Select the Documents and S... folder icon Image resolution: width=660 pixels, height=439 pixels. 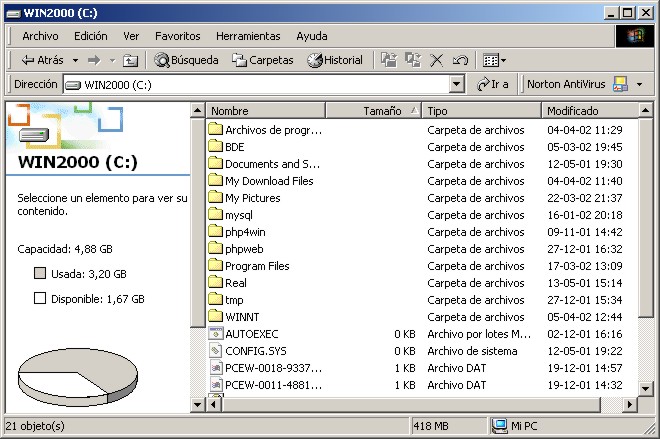pos(216,163)
